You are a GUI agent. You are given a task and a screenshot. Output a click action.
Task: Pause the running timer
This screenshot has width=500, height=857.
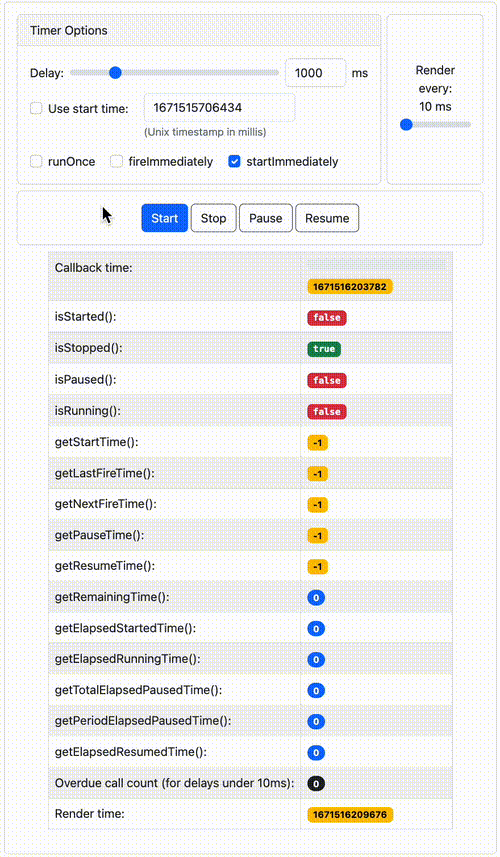(266, 218)
